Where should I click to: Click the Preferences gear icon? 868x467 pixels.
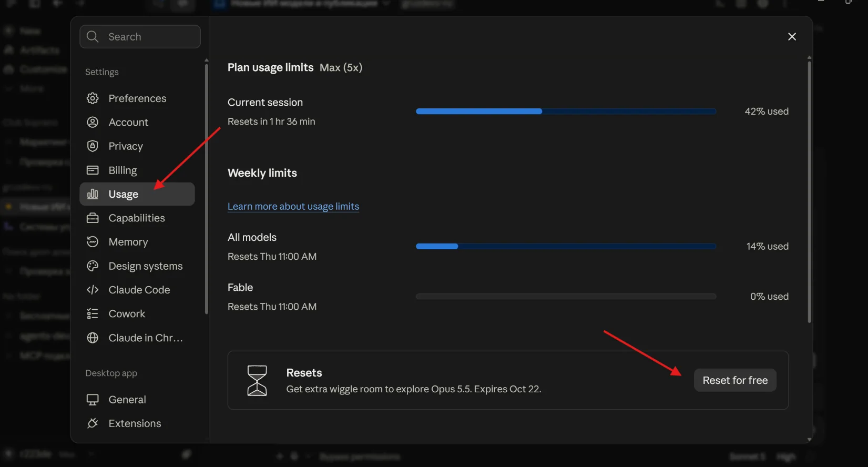[93, 98]
